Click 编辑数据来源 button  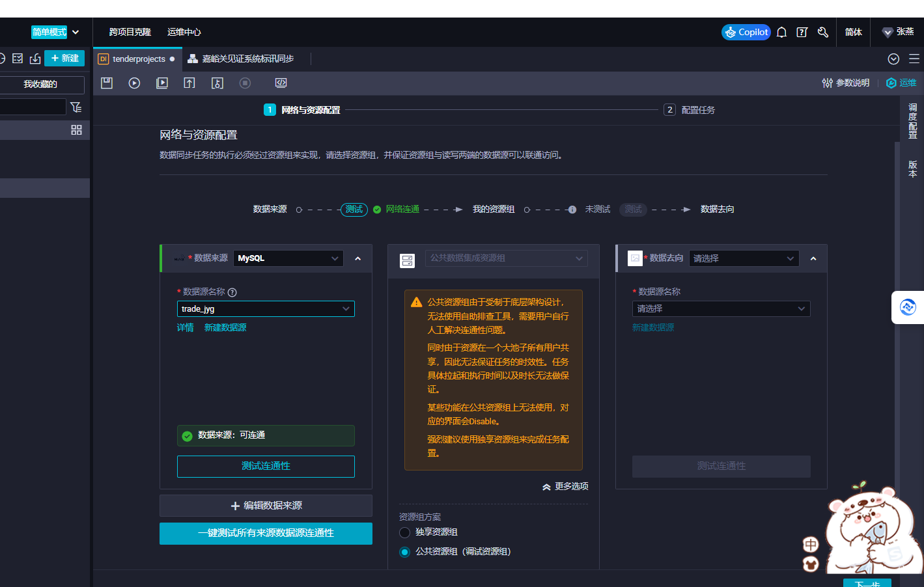[x=266, y=506]
